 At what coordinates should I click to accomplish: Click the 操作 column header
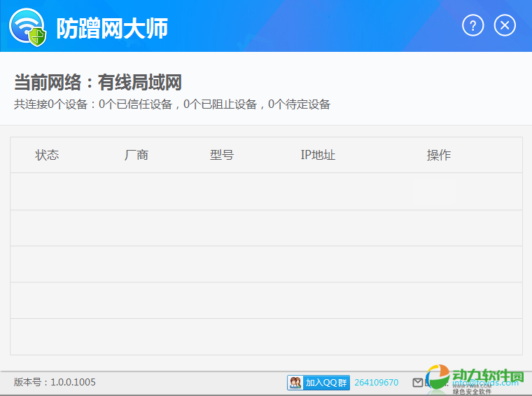(439, 155)
